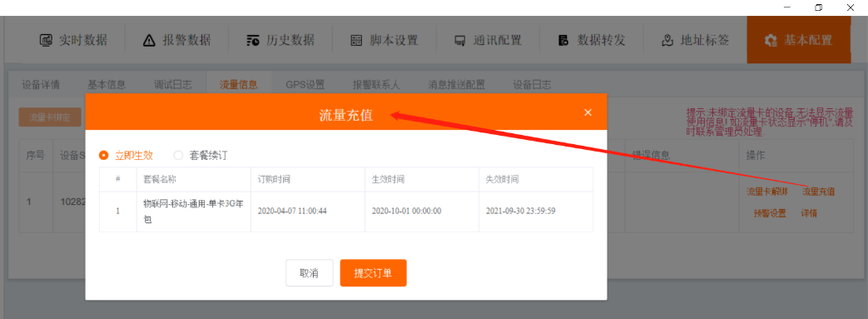Open the 基本配置 menu
Image resolution: width=868 pixels, height=319 pixels.
coord(799,40)
